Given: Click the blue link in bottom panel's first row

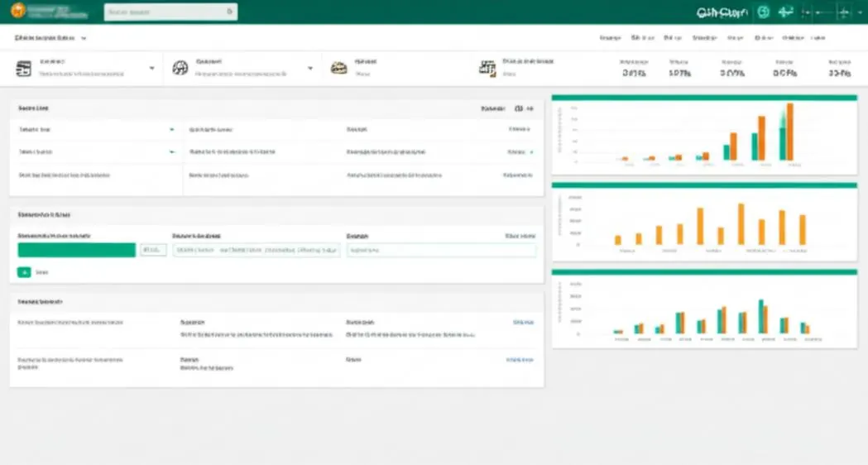Looking at the screenshot, I should [x=523, y=322].
